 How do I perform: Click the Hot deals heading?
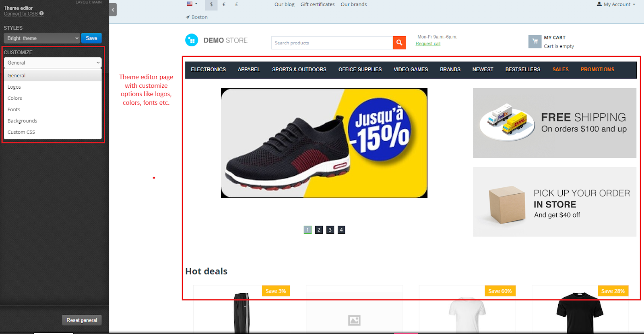click(x=206, y=271)
